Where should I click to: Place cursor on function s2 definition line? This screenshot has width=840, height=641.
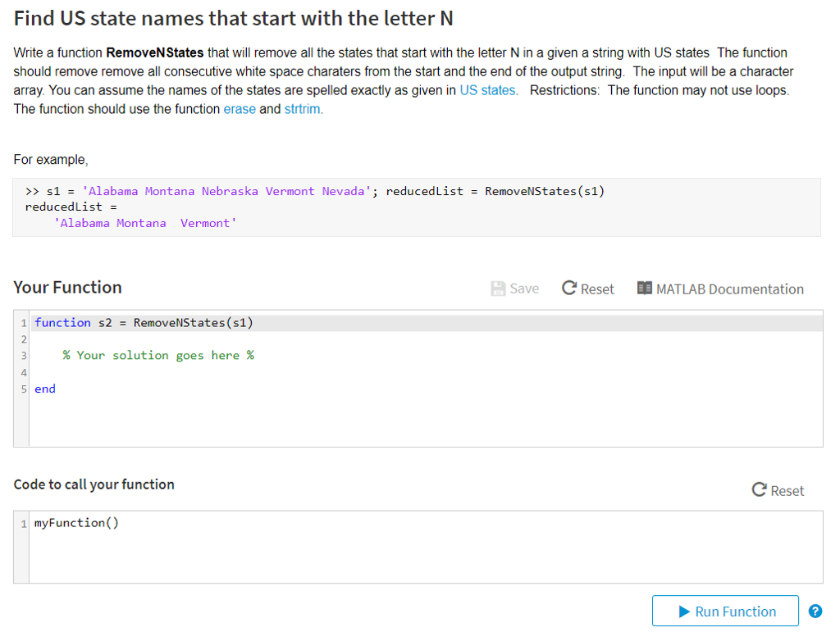pos(426,323)
